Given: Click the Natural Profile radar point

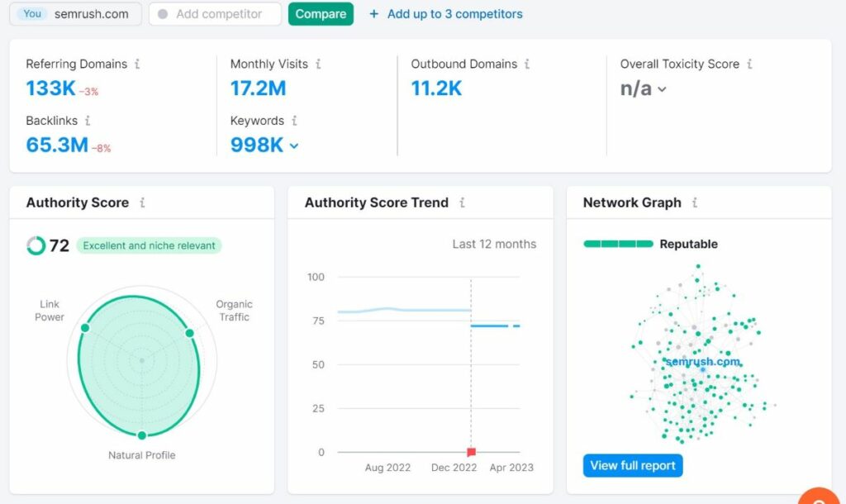Looking at the screenshot, I should tap(142, 435).
